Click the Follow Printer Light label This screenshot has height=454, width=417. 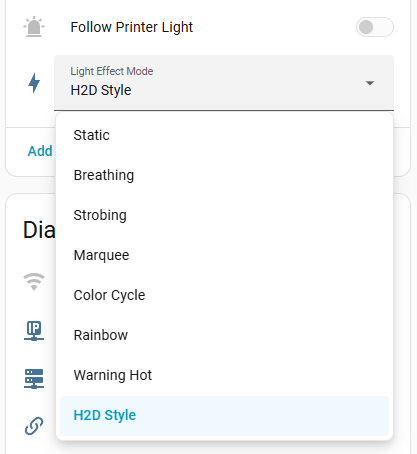132,27
